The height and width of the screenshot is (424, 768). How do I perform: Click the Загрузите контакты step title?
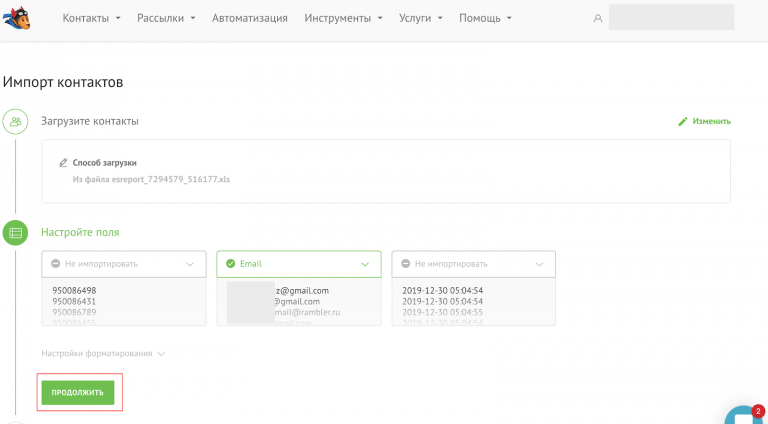90,121
